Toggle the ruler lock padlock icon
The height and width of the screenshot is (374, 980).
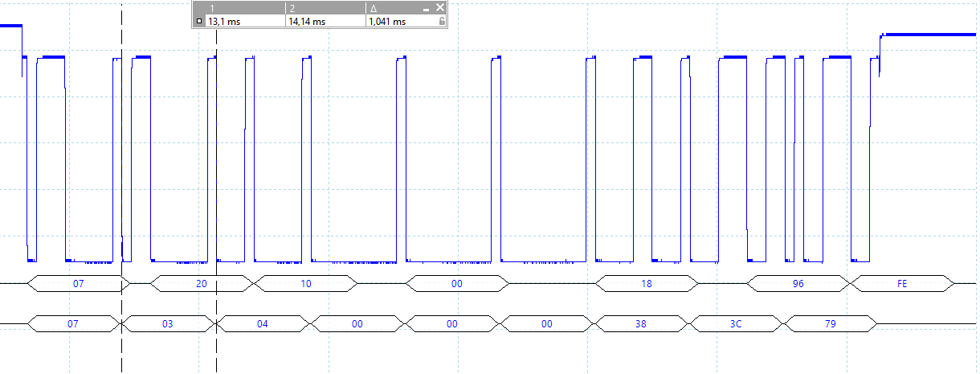pyautogui.click(x=442, y=22)
